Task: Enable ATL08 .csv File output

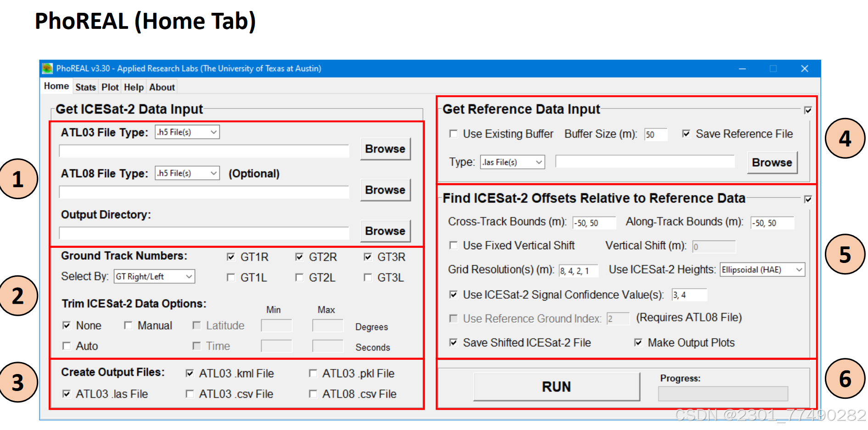Action: click(313, 394)
